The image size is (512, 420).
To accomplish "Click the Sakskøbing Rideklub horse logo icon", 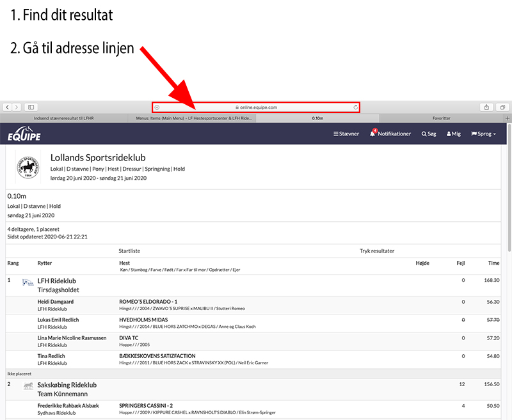I will (x=28, y=386).
